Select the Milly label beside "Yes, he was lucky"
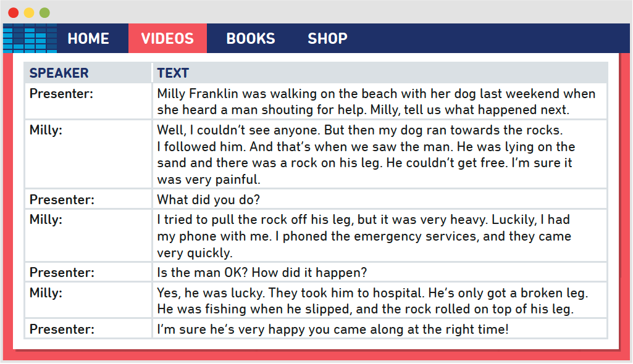633x364 pixels. coord(46,293)
